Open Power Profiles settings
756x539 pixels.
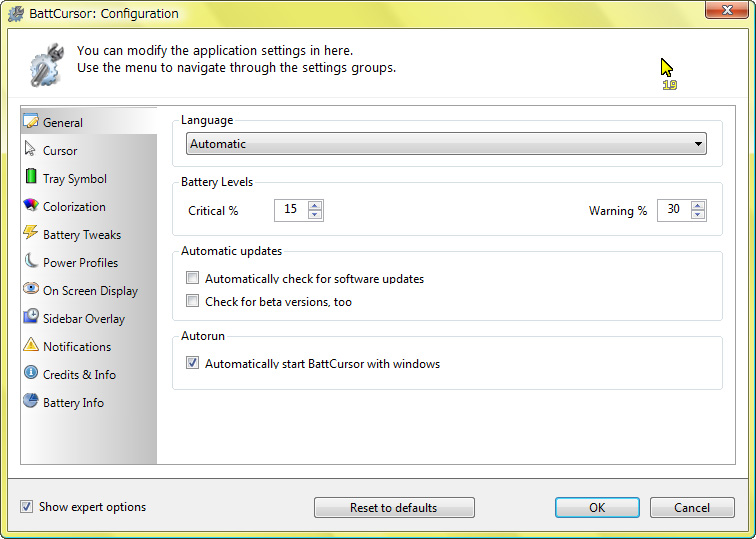point(89,262)
